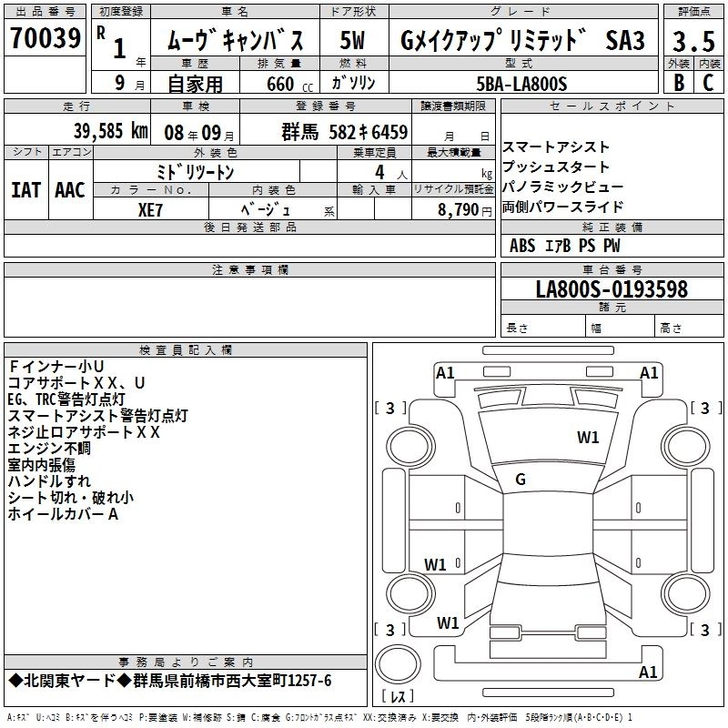Click evaluation score 3.5
The width and height of the screenshot is (728, 728).
coord(693,41)
